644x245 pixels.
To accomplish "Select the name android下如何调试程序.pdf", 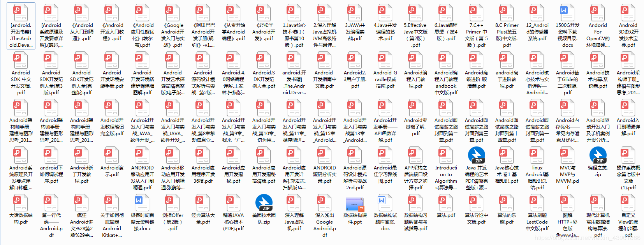I will (x=51, y=174).
